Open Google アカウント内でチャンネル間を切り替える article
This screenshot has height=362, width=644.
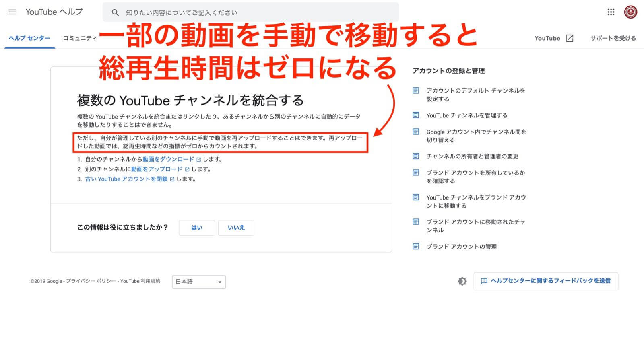click(x=476, y=136)
